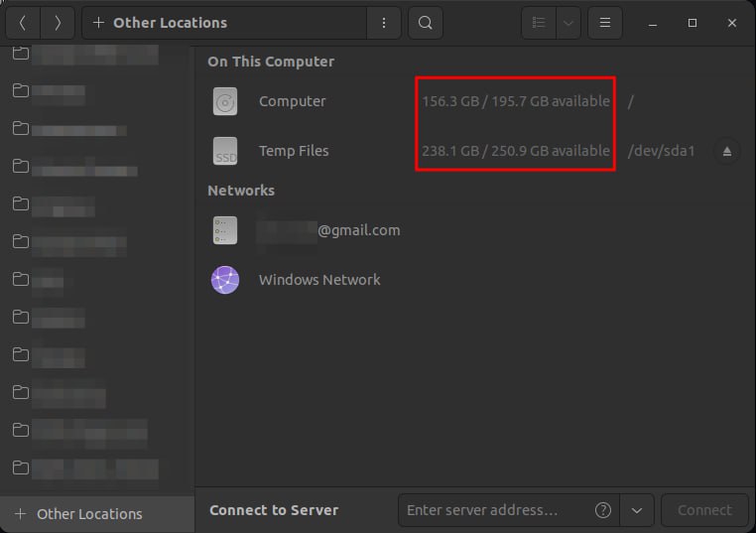
Task: Go back with the left arrow button
Action: (22, 23)
